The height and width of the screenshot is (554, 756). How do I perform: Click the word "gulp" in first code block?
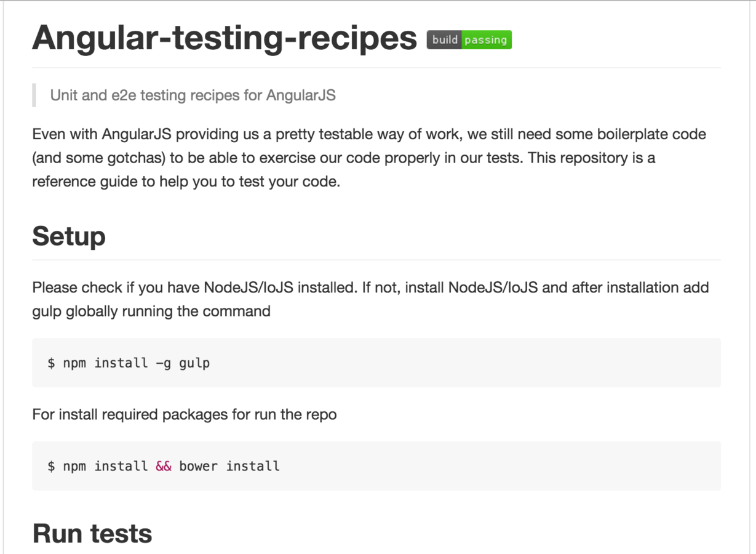pyautogui.click(x=194, y=363)
